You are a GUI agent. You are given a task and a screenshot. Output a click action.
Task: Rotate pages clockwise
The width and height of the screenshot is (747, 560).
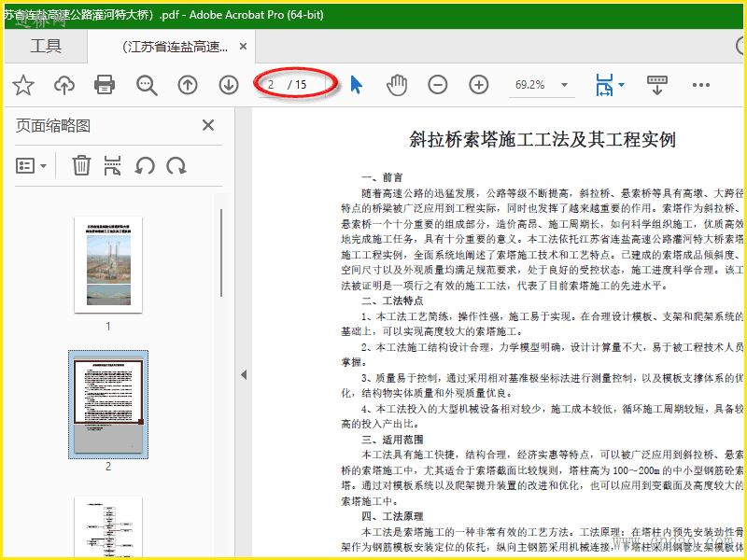tap(176, 166)
